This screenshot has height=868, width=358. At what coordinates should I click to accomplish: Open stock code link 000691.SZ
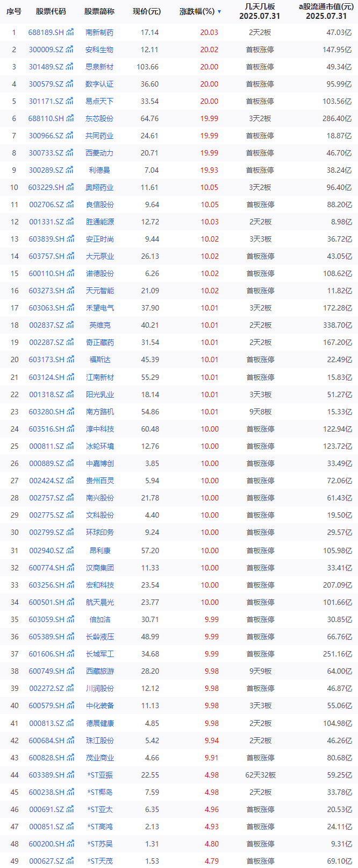[46, 809]
